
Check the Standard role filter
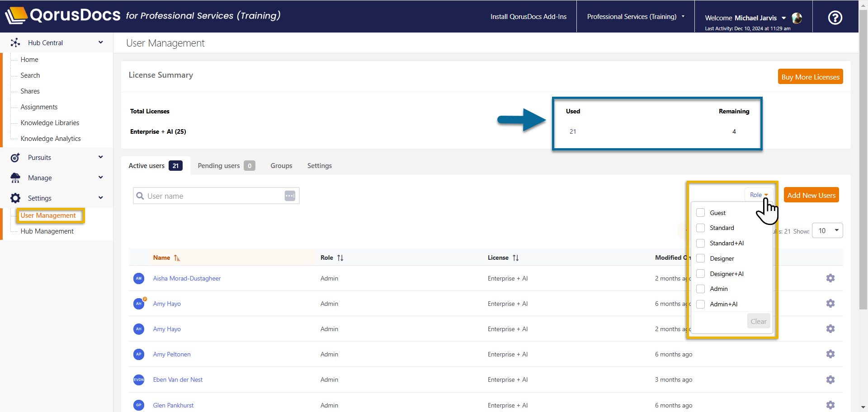701,228
